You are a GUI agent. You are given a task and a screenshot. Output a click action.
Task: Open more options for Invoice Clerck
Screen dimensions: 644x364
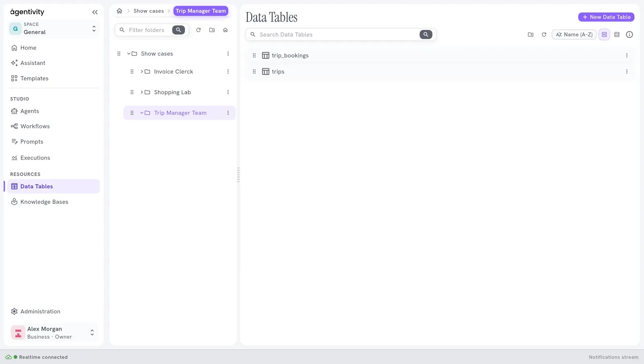click(x=228, y=71)
